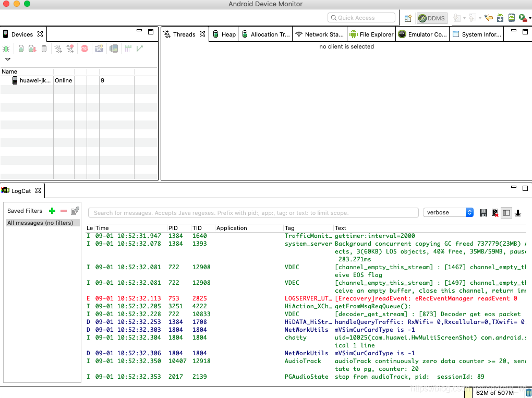Close the Devices tab with its X
Viewport: 532px width, 398px height.
40,34
